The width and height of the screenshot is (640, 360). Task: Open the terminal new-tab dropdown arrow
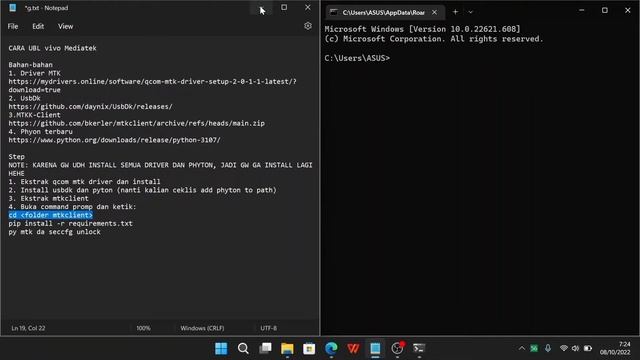[471, 12]
